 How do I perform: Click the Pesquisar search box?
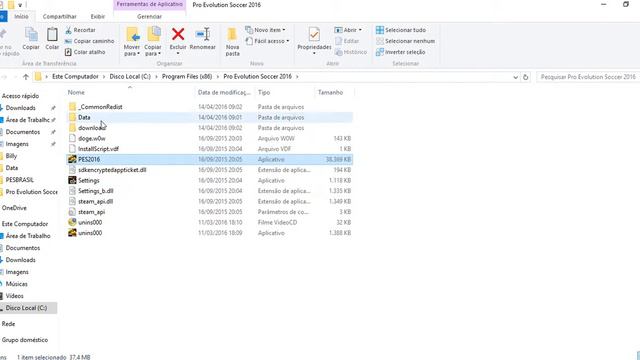588,77
